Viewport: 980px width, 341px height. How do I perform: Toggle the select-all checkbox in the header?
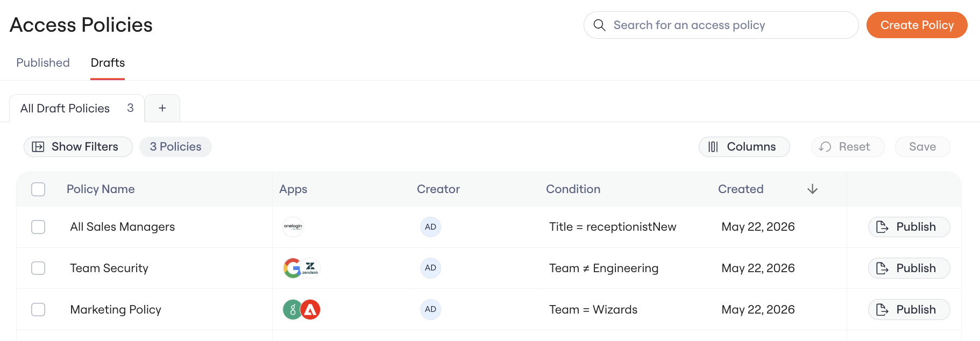click(38, 189)
